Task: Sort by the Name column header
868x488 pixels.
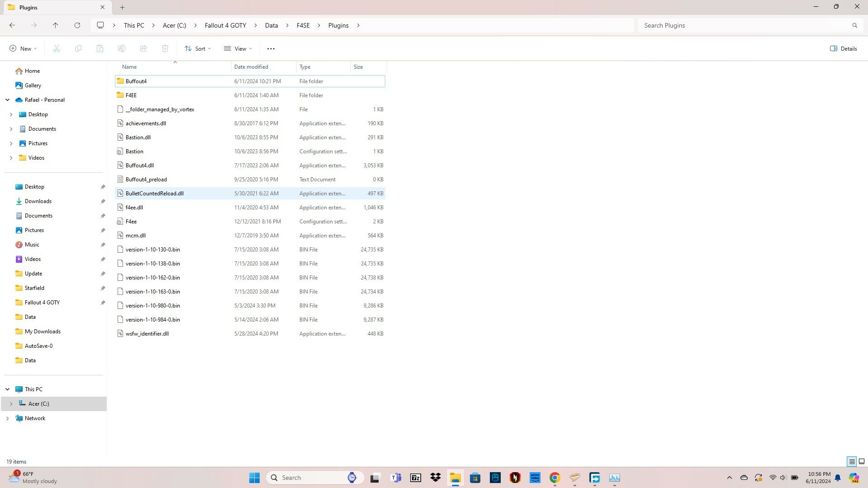Action: click(174, 67)
